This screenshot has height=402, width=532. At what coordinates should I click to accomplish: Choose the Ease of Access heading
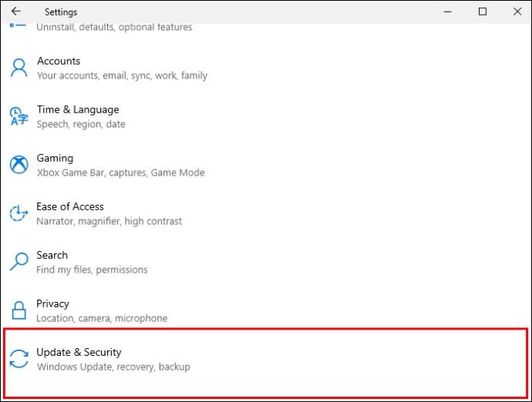[70, 206]
